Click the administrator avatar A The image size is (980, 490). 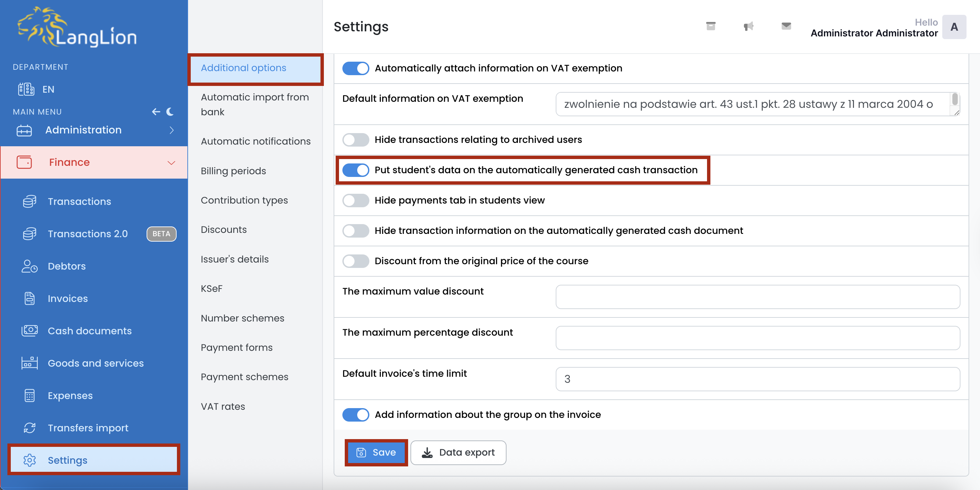click(954, 27)
